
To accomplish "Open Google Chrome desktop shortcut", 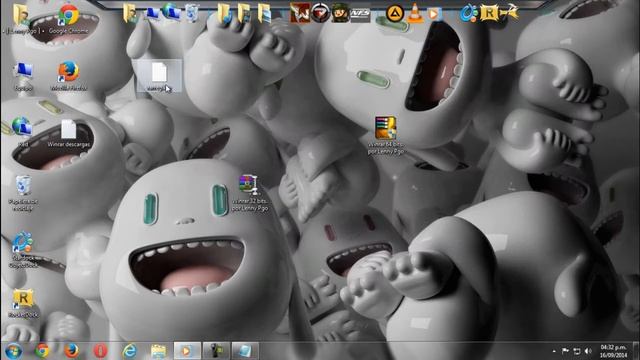I will tap(69, 18).
